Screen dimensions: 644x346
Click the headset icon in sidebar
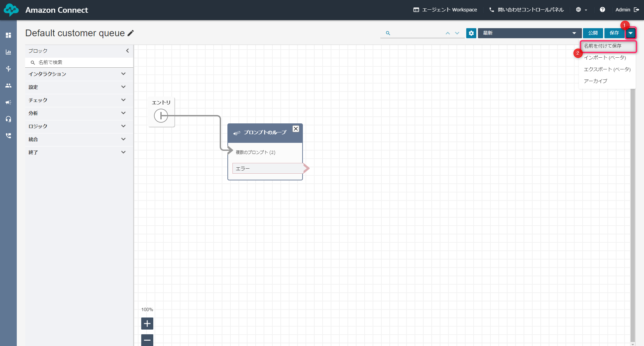pos(8,119)
